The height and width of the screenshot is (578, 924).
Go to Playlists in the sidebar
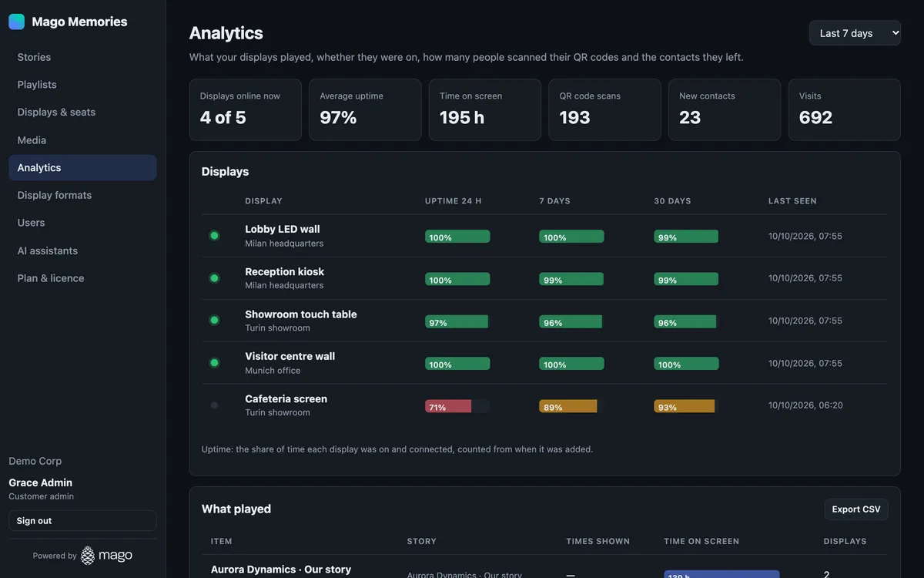(x=82, y=85)
